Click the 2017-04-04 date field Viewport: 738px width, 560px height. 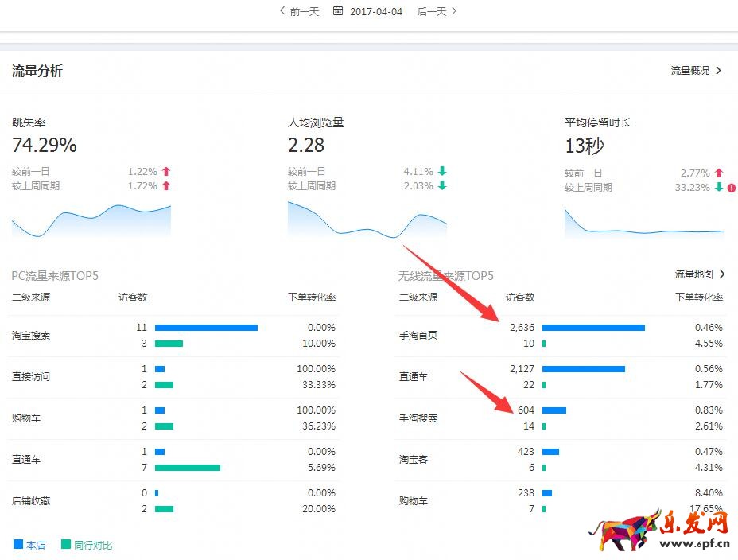[x=376, y=11]
